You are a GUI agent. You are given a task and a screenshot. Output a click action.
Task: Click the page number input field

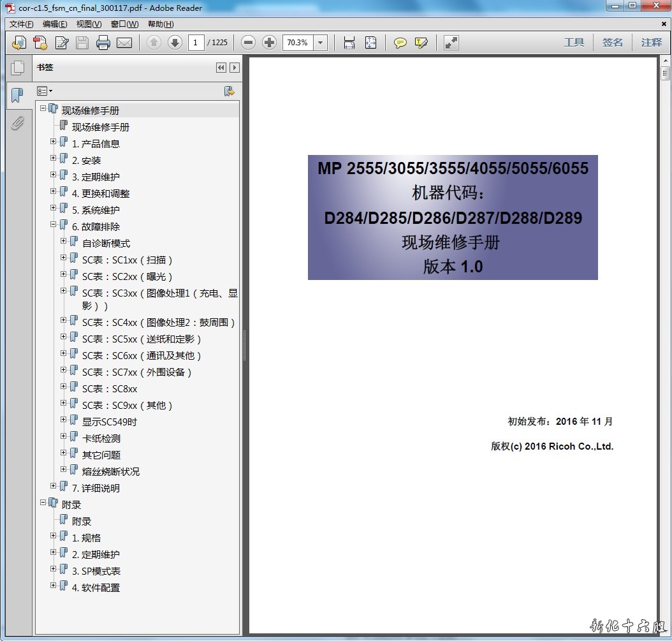(x=196, y=43)
